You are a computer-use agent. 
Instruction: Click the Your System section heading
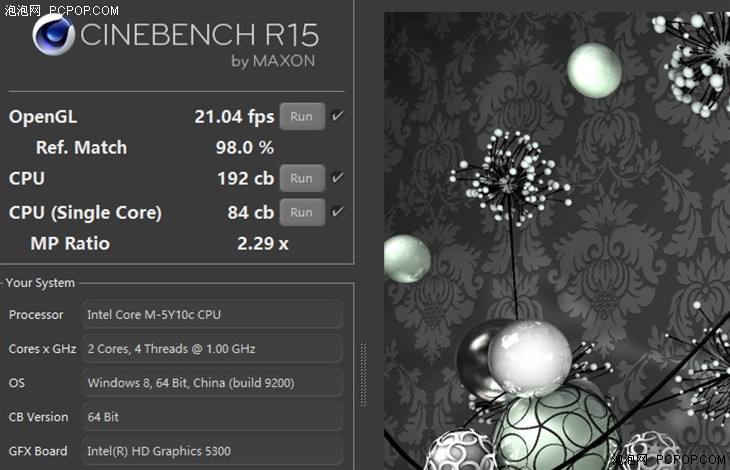coord(41,283)
